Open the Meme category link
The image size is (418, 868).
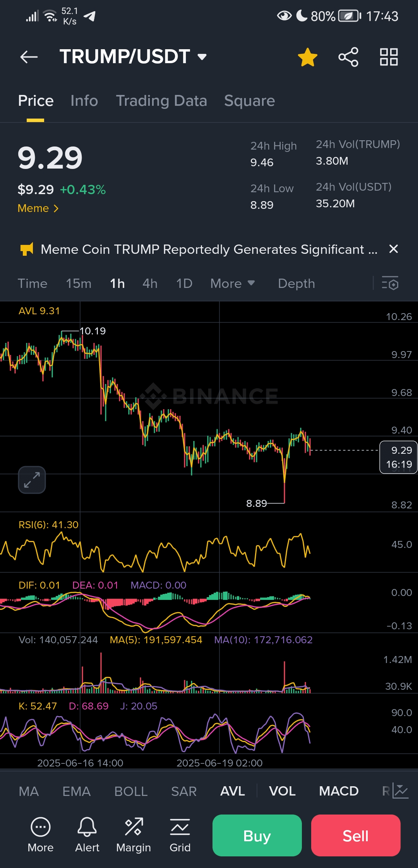(x=38, y=208)
